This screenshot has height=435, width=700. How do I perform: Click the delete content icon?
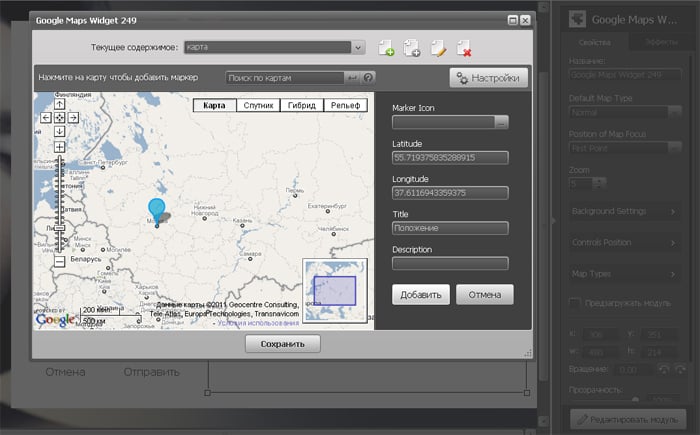click(x=463, y=47)
